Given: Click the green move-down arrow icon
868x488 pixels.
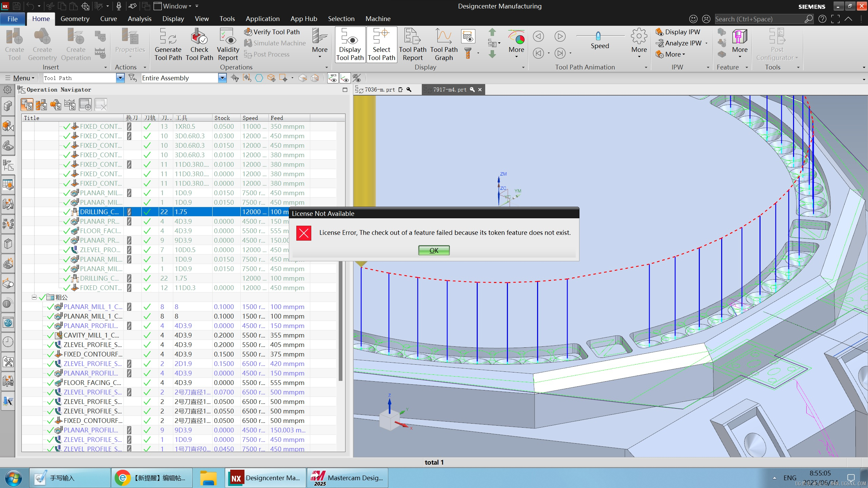Looking at the screenshot, I should [492, 54].
